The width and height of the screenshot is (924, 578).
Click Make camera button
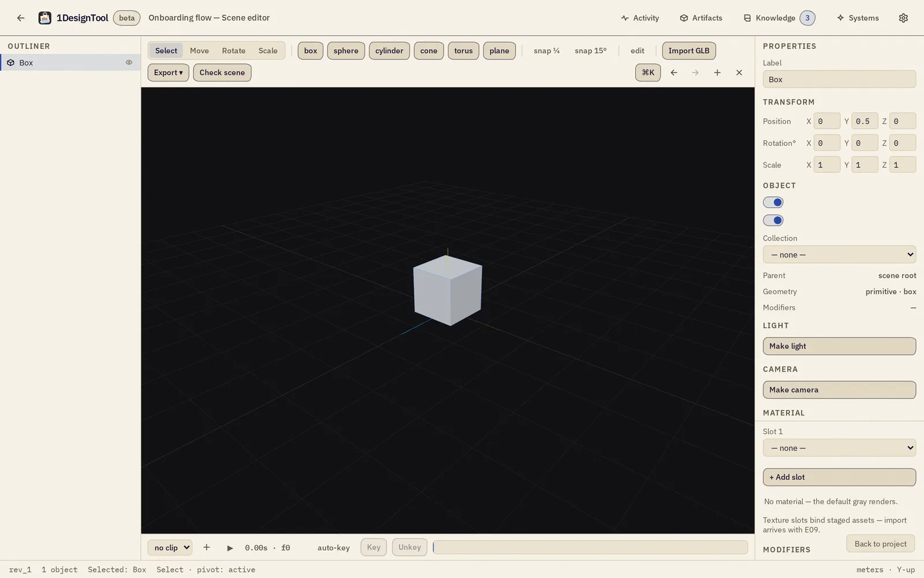pyautogui.click(x=839, y=390)
